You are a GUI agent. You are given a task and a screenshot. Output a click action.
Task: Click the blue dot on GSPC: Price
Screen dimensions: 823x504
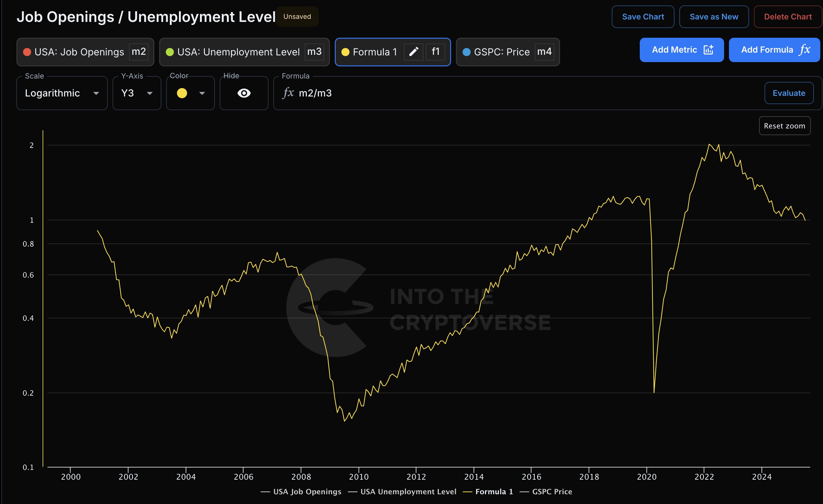click(466, 52)
